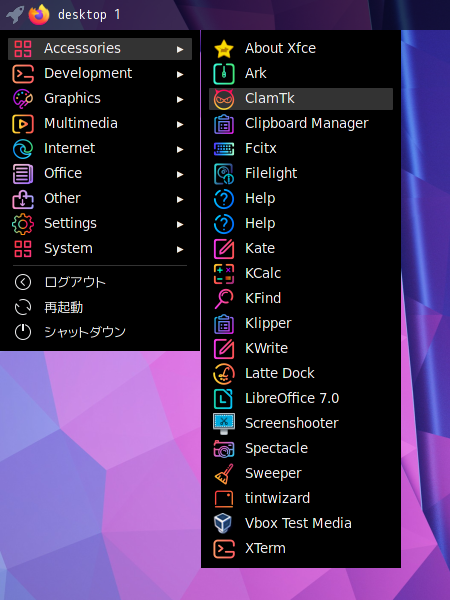Open the Development category terminal icon
Viewport: 450px width, 600px height.
(23, 74)
